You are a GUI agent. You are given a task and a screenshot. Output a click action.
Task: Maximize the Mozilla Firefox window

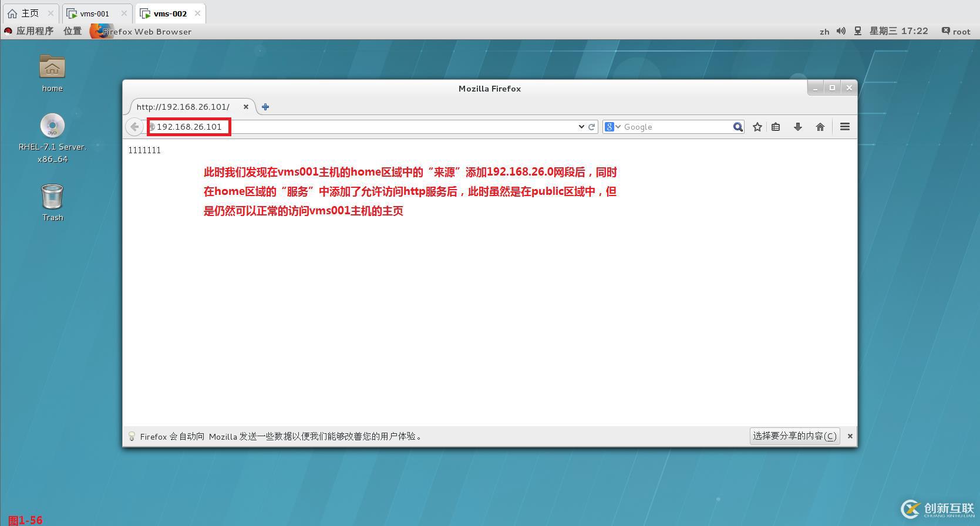(x=832, y=88)
